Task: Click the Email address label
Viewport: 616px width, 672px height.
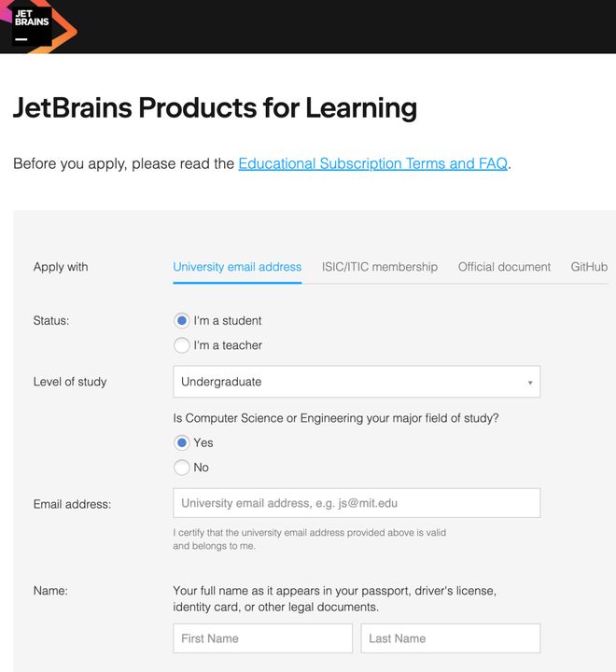Action: pyautogui.click(x=72, y=504)
